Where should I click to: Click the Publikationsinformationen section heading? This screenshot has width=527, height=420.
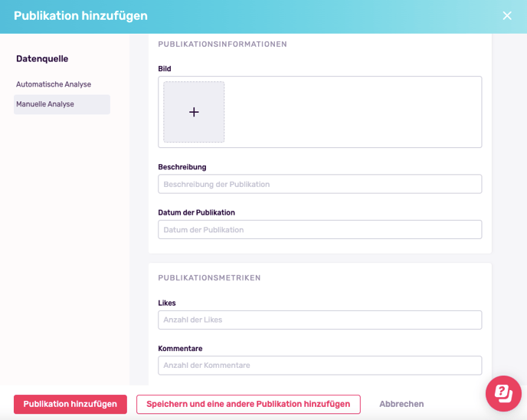[222, 44]
